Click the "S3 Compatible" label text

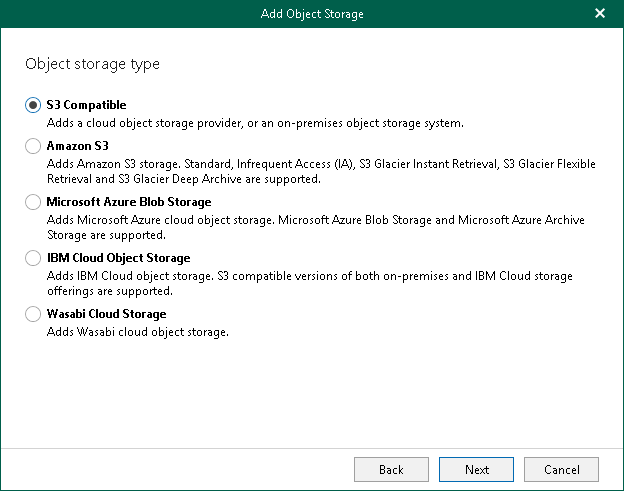pyautogui.click(x=86, y=105)
